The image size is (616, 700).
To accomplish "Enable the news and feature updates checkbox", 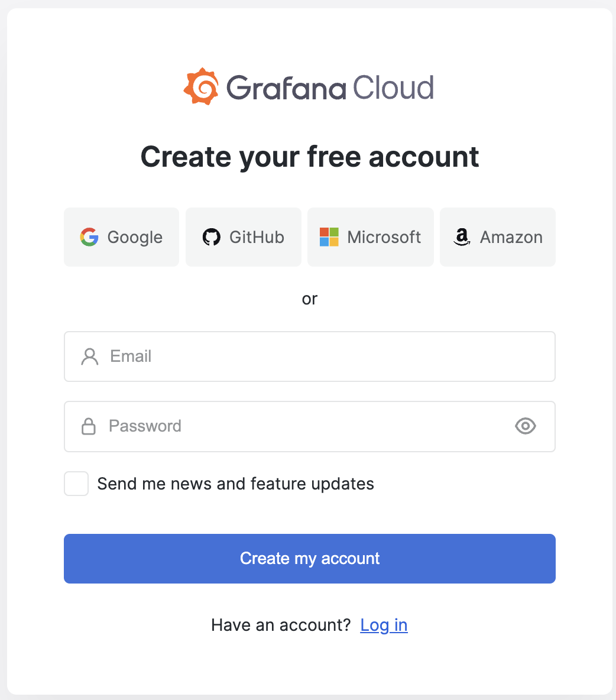I will 76,484.
